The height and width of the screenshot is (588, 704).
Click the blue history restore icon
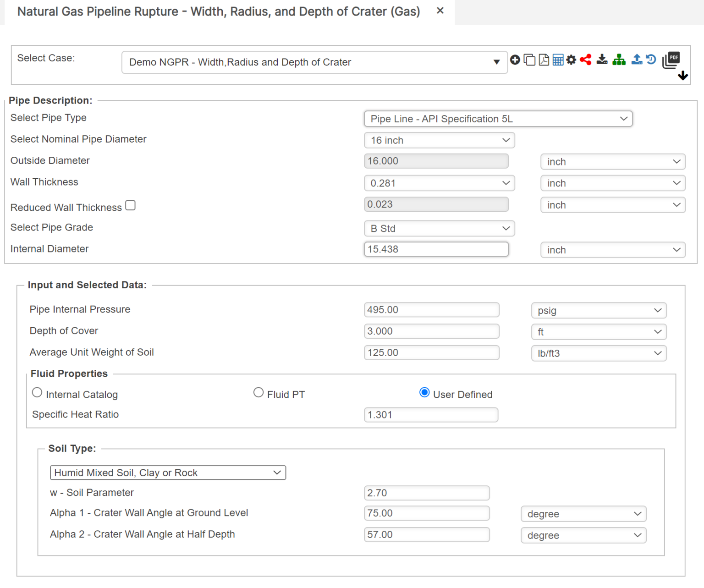pos(651,60)
